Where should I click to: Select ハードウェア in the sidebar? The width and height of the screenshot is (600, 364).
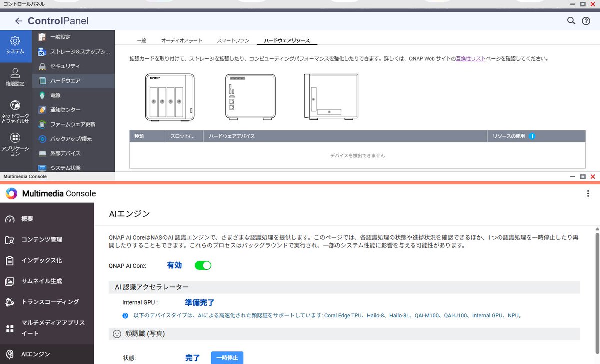73,81
